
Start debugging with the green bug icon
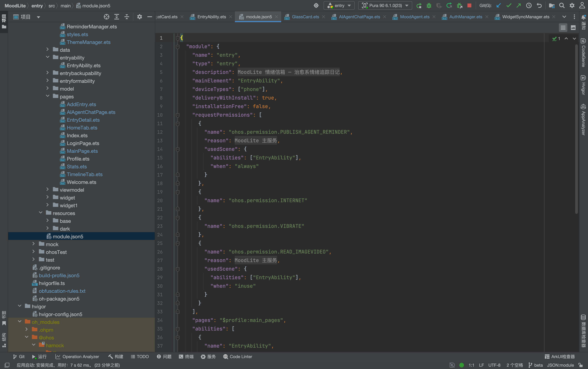tap(429, 5)
